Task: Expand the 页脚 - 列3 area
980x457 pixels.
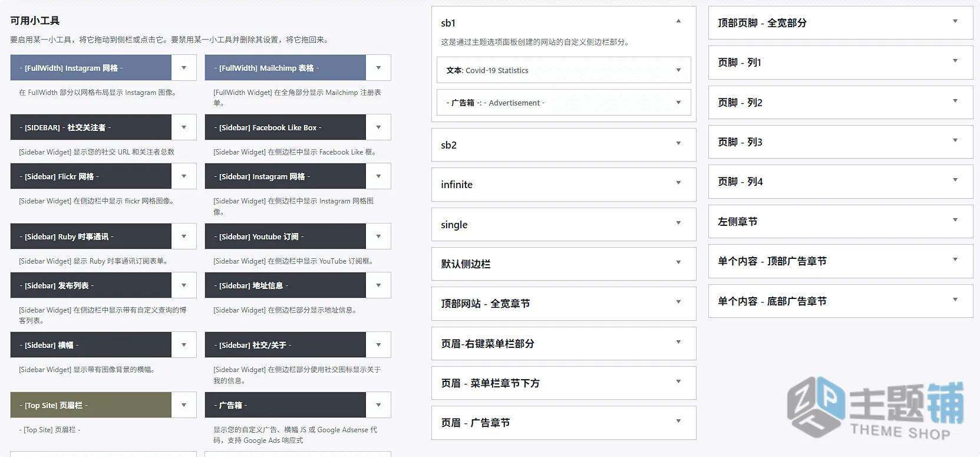Action: pyautogui.click(x=840, y=142)
